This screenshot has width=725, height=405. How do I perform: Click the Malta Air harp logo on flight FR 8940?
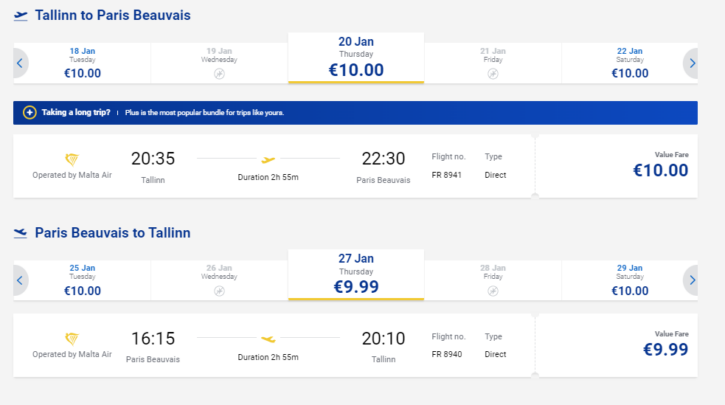(72, 339)
